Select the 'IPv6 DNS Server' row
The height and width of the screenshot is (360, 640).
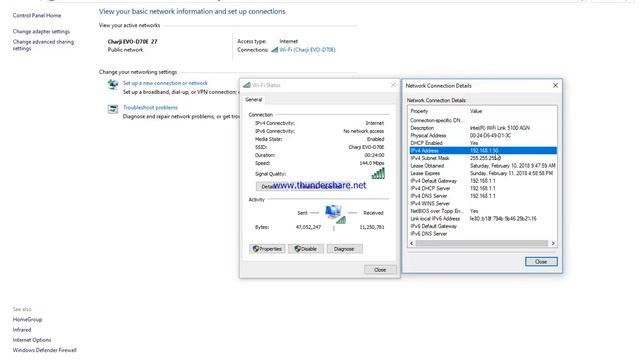click(482, 233)
